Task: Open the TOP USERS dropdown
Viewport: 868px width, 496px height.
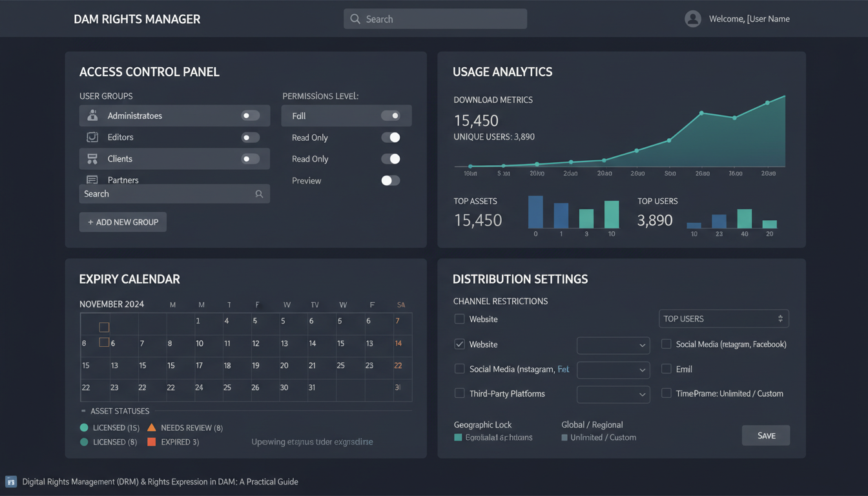Action: (x=723, y=318)
